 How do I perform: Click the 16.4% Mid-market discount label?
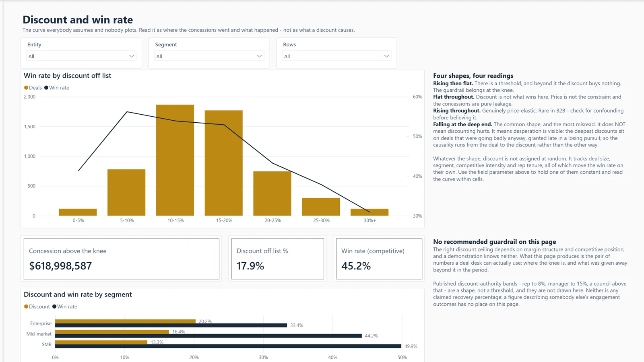(x=179, y=332)
